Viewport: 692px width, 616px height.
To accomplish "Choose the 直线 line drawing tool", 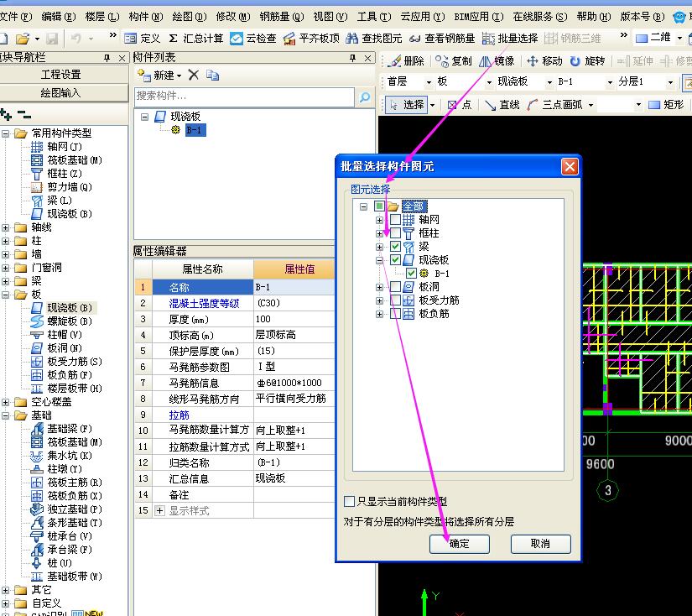I will point(502,105).
